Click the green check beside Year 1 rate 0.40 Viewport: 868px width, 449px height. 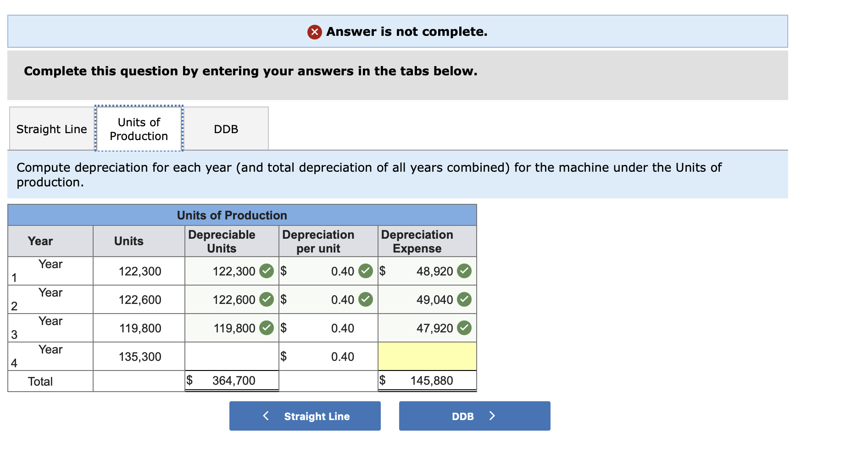tap(365, 271)
